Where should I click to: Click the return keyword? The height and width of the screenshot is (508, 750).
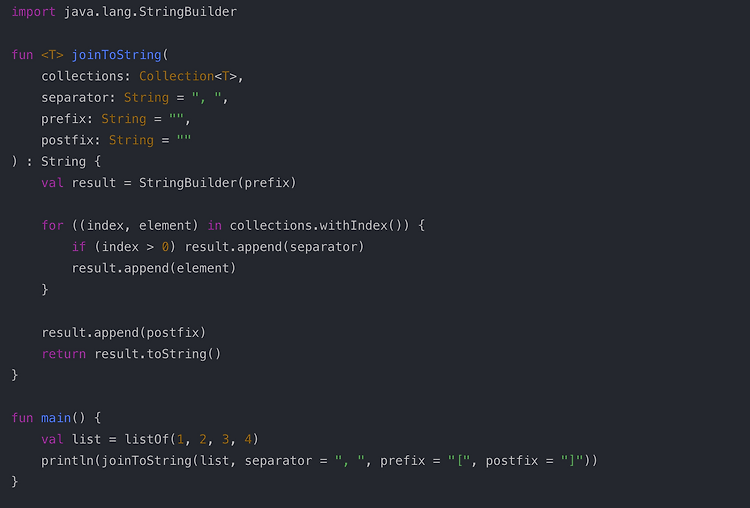tap(64, 354)
